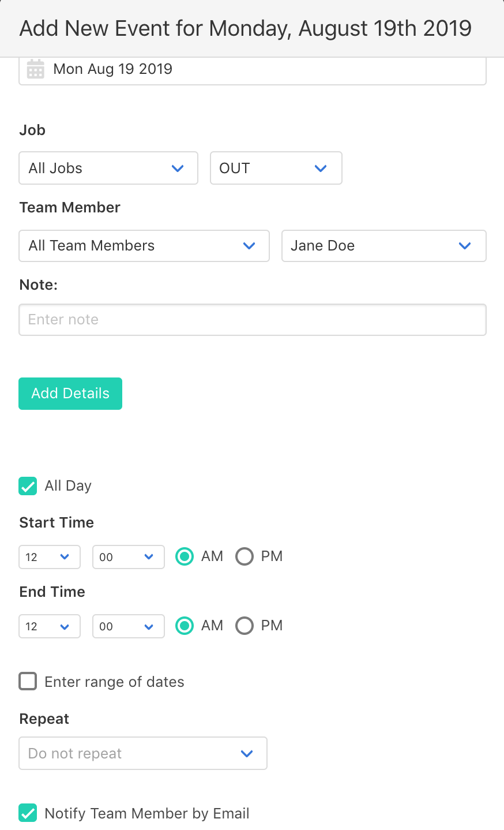The height and width of the screenshot is (830, 504).
Task: Open the All Jobs dropdown
Action: click(108, 168)
